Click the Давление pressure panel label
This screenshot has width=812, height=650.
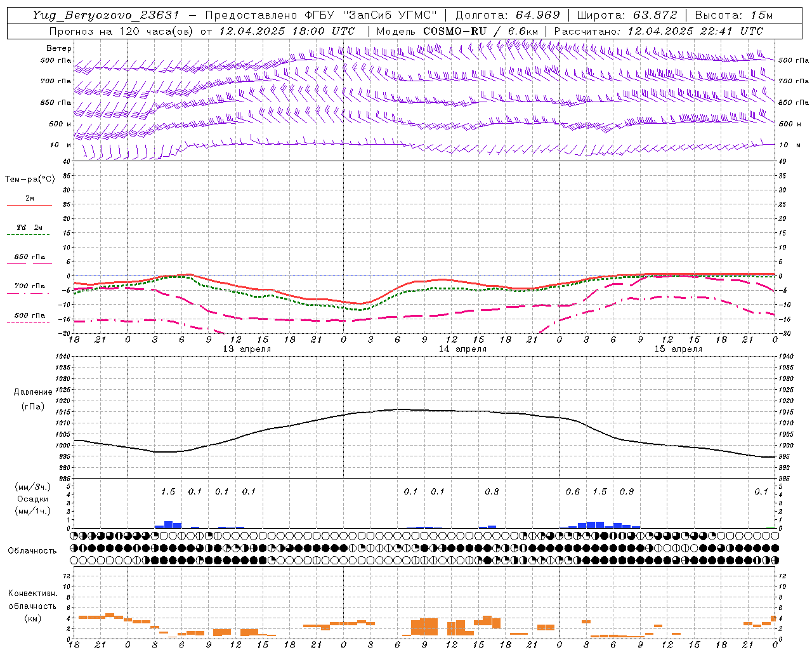point(33,392)
